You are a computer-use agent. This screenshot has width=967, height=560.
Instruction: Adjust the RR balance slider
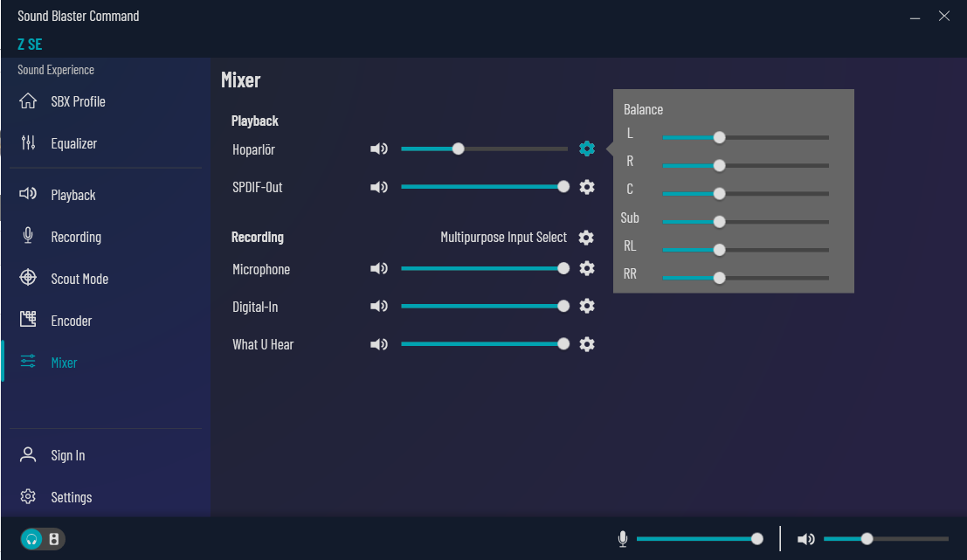click(746, 278)
